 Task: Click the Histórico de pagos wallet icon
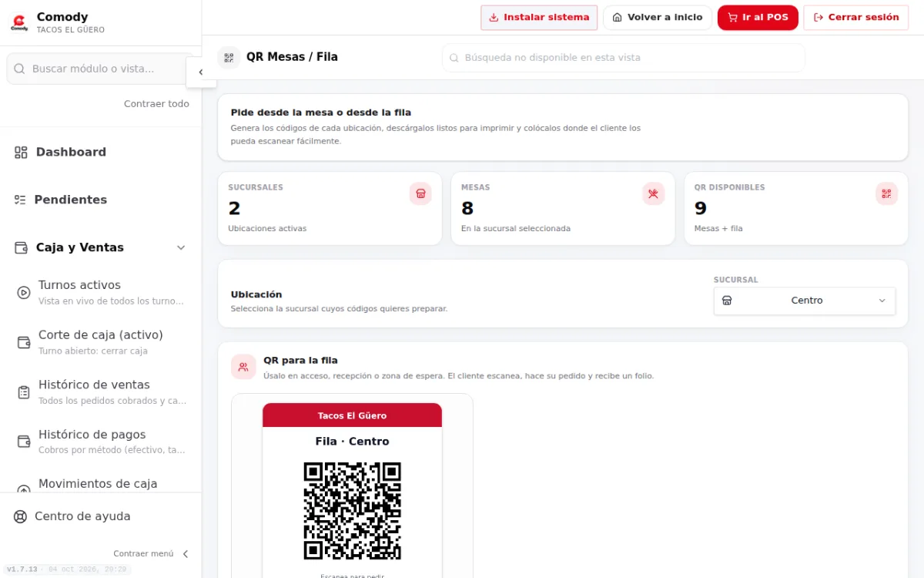tap(24, 442)
